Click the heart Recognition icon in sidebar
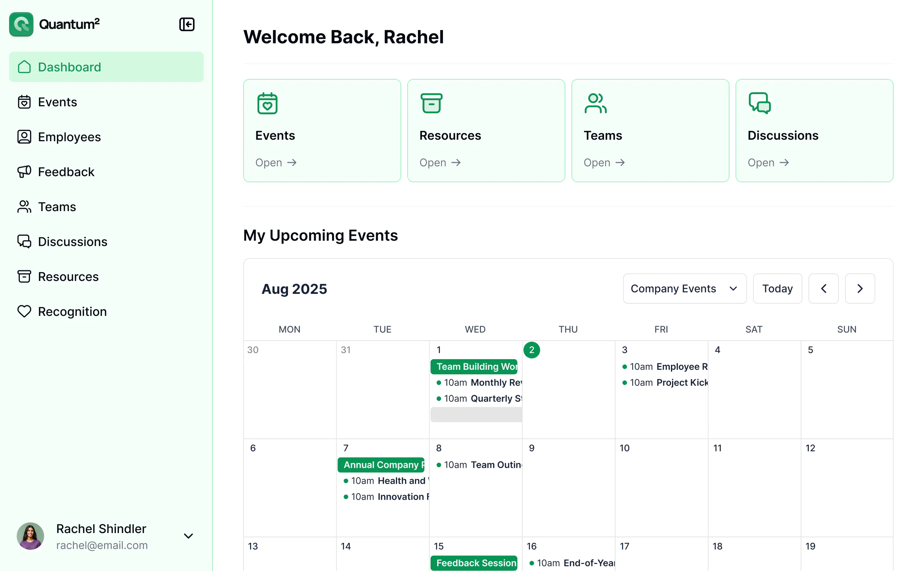 (24, 312)
